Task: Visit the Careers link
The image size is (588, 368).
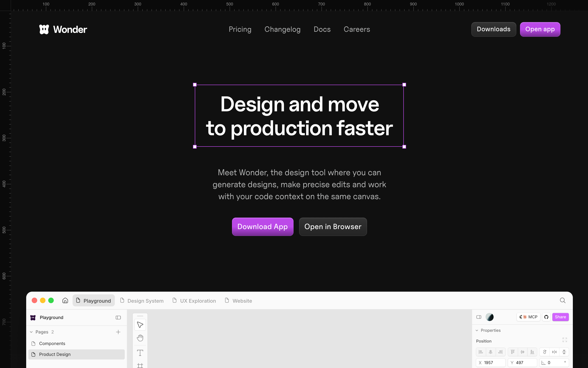Action: tap(357, 29)
